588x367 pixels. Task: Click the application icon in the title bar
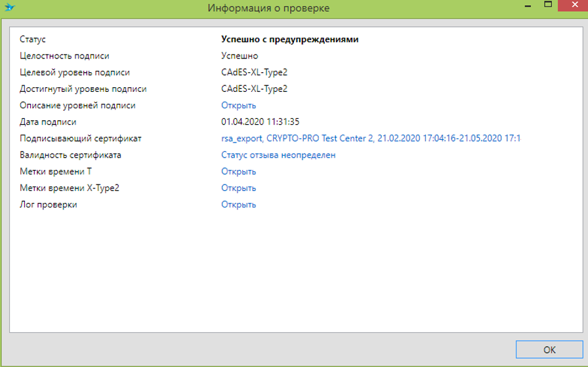pyautogui.click(x=9, y=8)
